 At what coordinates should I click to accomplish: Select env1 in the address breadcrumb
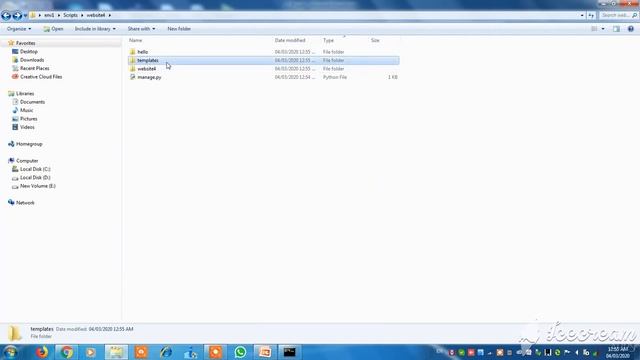point(49,15)
